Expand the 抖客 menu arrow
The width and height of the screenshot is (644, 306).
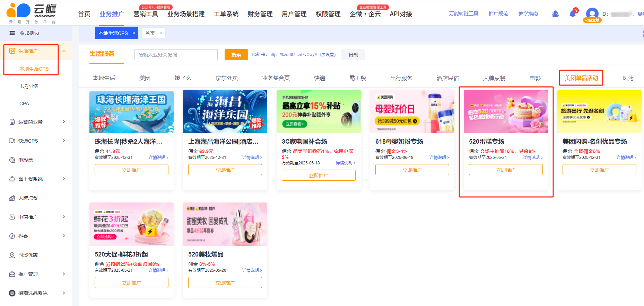click(x=64, y=236)
